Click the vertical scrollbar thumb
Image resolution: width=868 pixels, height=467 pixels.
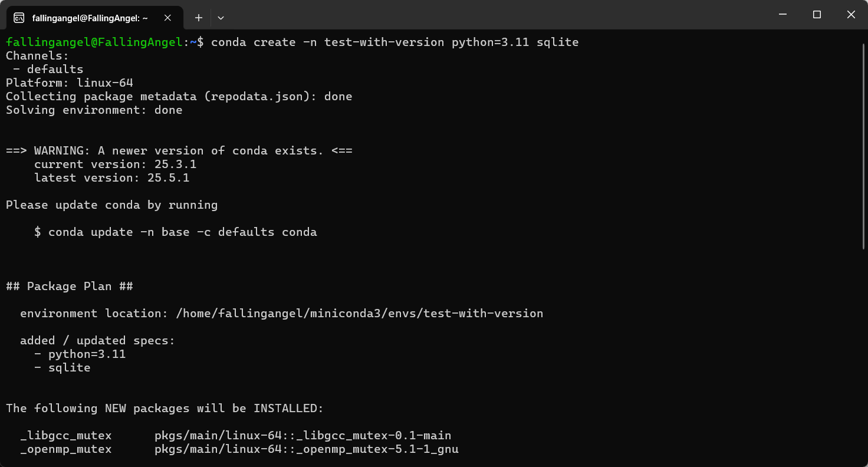[x=862, y=144]
